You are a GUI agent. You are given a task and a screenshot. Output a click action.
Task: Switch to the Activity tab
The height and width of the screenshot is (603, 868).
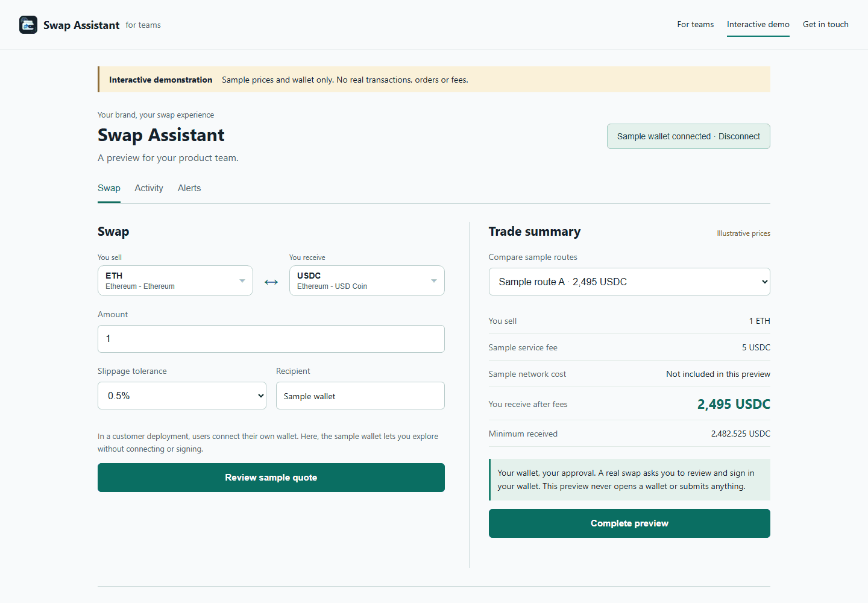[149, 188]
